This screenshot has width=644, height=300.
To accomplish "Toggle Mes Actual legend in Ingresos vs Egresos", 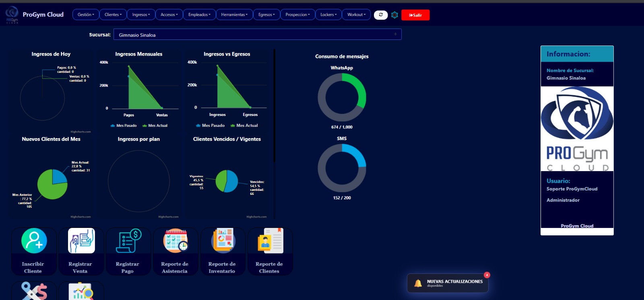I will tap(244, 126).
